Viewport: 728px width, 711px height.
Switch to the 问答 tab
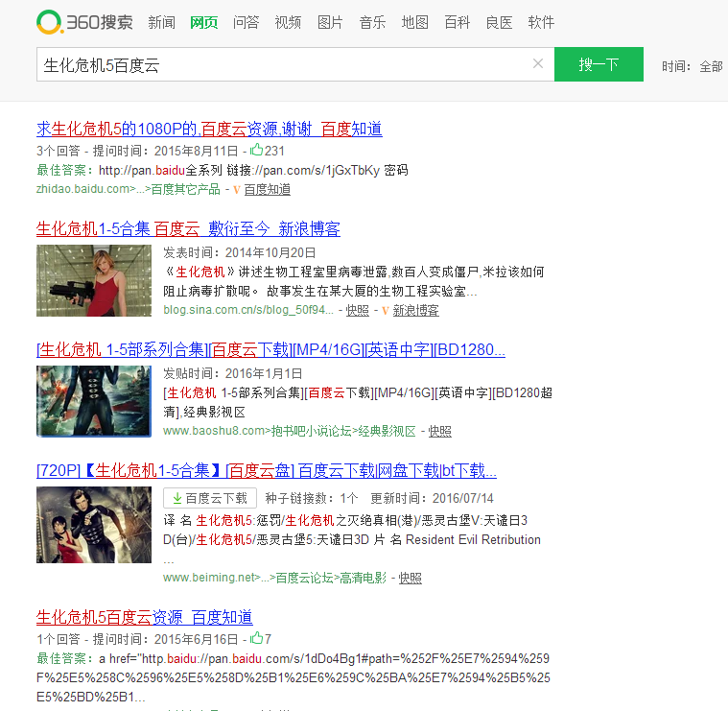point(247,22)
